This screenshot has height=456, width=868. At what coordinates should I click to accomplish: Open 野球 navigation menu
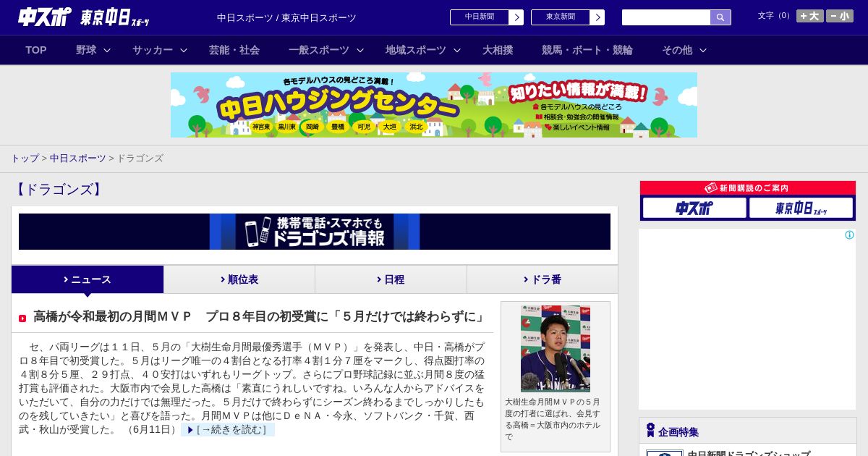[x=86, y=50]
